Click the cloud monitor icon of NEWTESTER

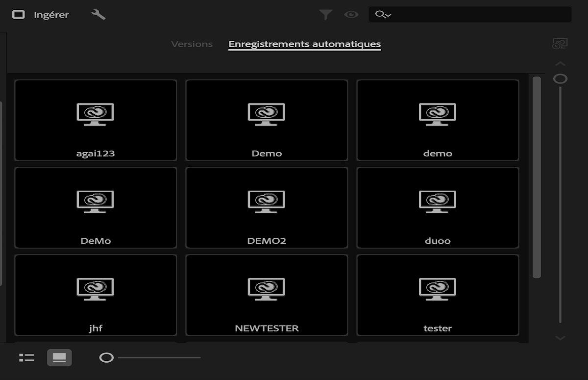click(266, 289)
